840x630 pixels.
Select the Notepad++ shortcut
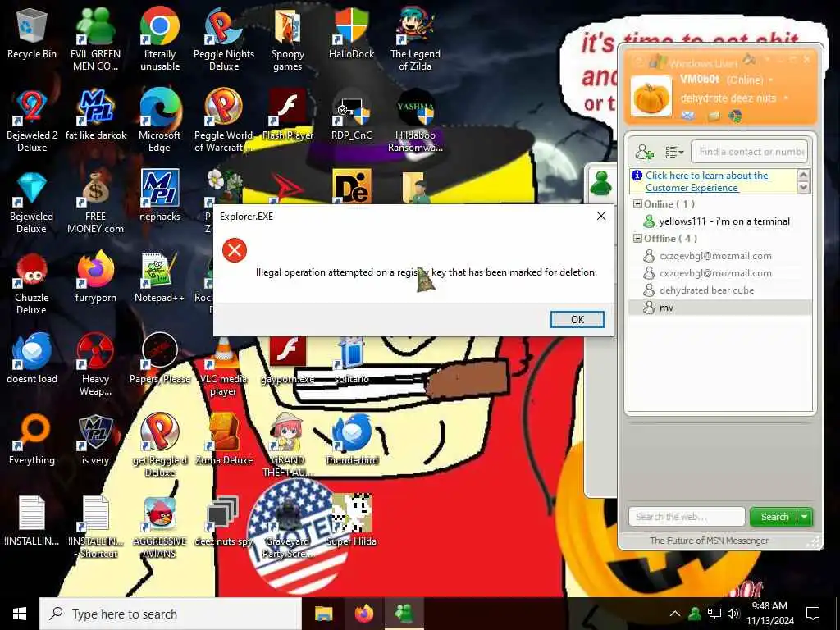click(160, 278)
